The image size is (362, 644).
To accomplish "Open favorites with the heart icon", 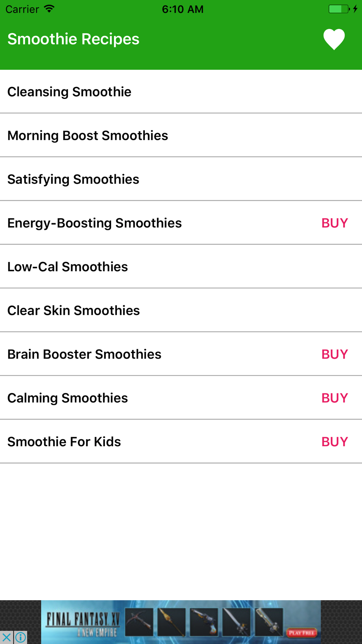I will click(x=334, y=39).
